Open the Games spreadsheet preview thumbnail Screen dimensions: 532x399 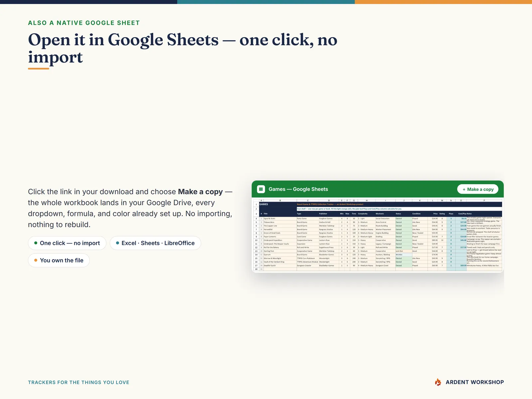click(378, 235)
